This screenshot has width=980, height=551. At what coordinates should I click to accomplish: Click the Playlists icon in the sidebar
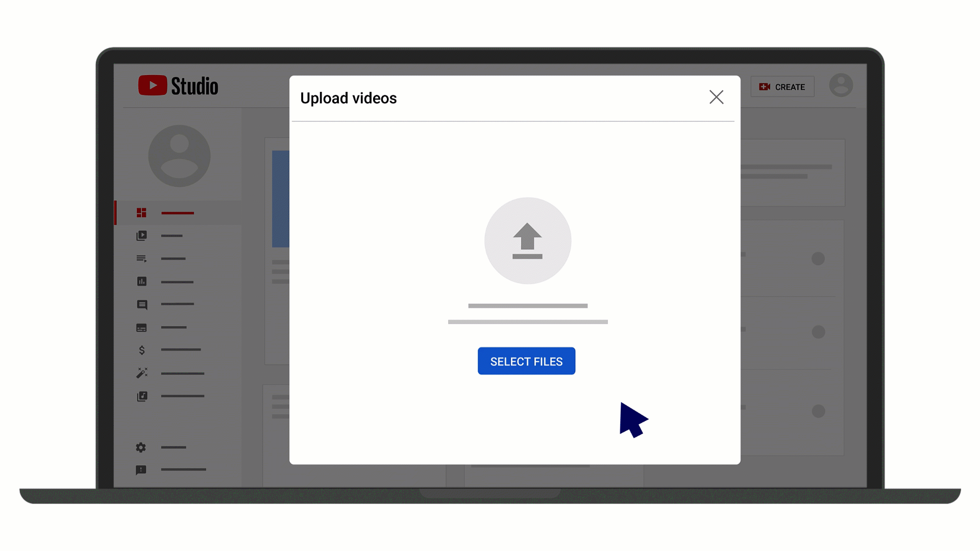[141, 259]
